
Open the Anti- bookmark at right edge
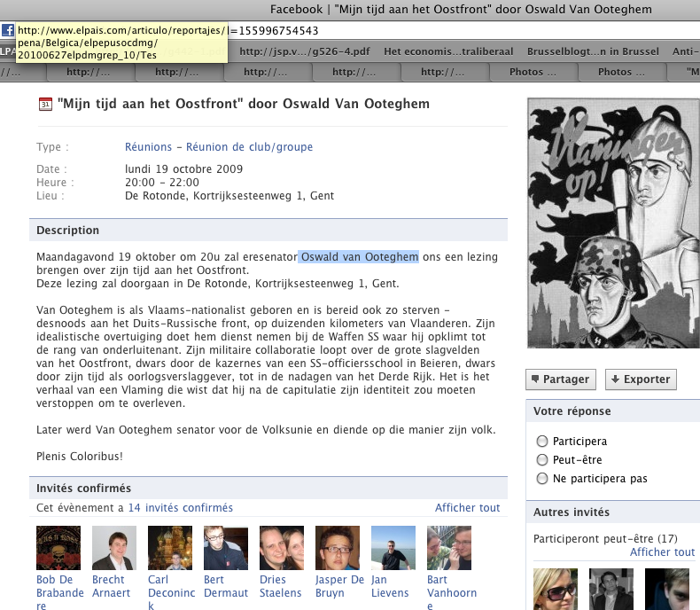pos(686,51)
